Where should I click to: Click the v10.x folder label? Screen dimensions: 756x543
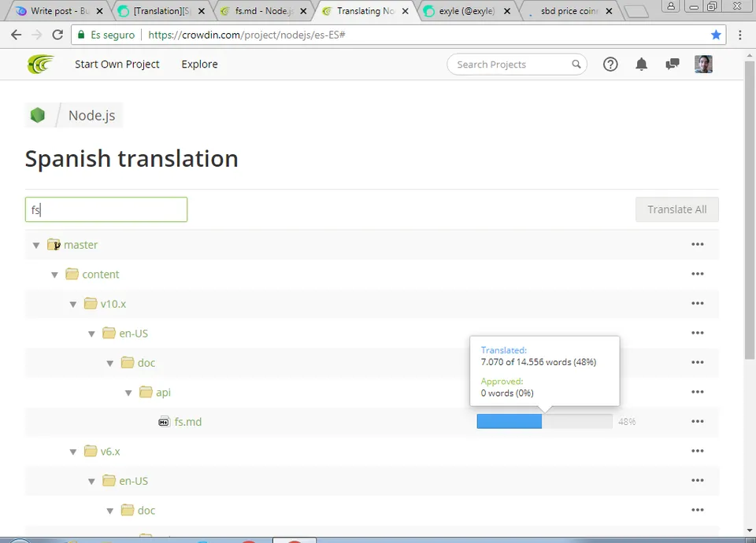coord(113,304)
